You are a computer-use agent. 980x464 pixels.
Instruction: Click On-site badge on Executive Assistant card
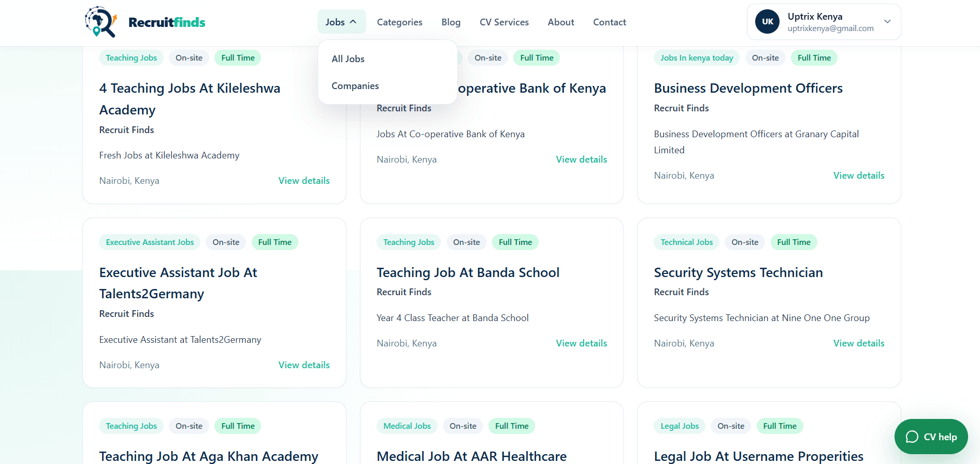tap(226, 242)
